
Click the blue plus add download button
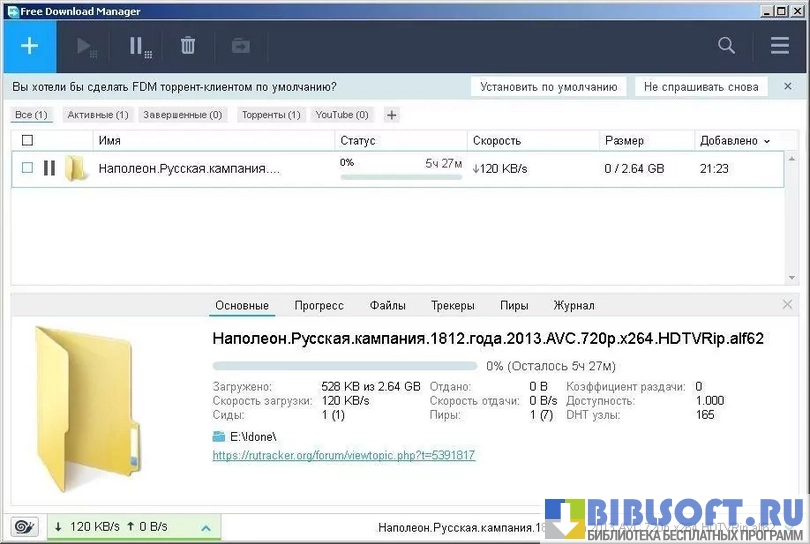[30, 46]
